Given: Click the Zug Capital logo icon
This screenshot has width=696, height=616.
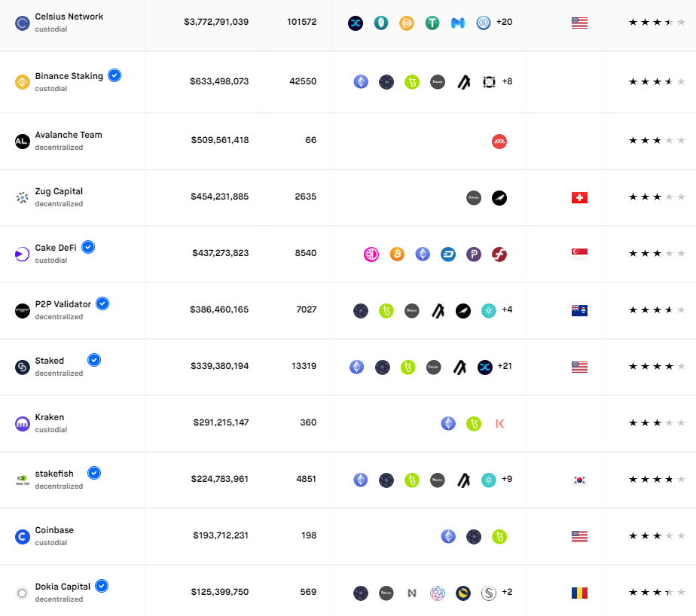Looking at the screenshot, I should coord(22,198).
